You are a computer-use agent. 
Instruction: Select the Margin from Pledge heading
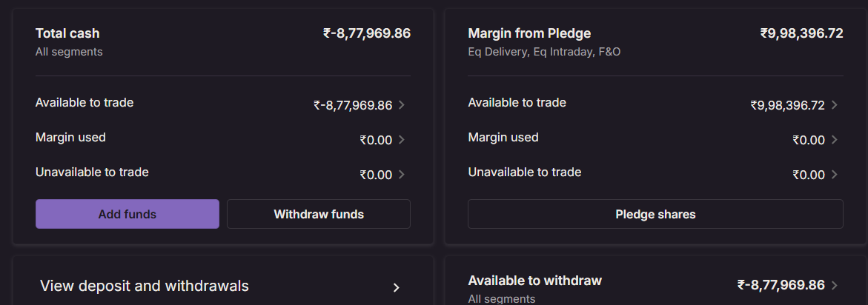coord(529,33)
